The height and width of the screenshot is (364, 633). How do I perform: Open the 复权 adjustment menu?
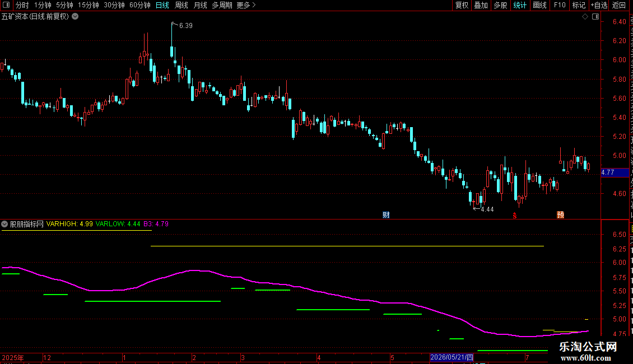(x=462, y=5)
